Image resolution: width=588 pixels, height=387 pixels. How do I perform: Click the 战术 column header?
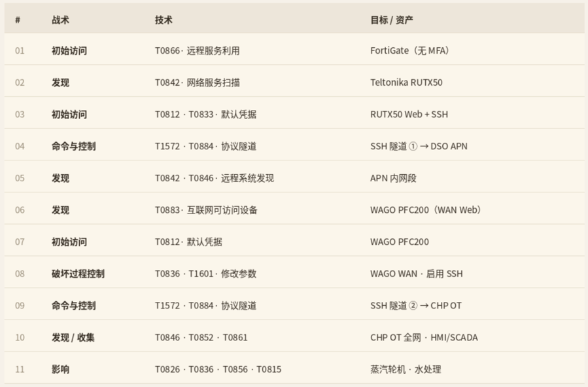(60, 20)
